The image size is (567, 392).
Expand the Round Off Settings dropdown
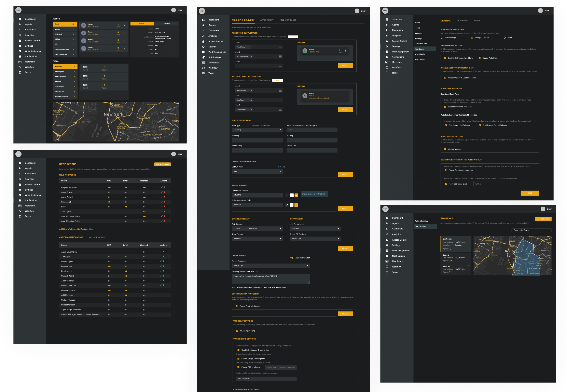click(x=315, y=239)
